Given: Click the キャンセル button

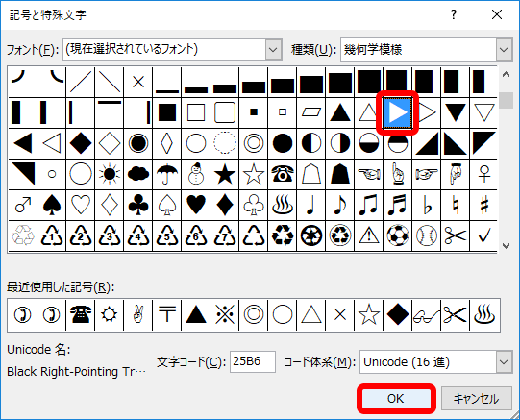Looking at the screenshot, I should pyautogui.click(x=476, y=399).
